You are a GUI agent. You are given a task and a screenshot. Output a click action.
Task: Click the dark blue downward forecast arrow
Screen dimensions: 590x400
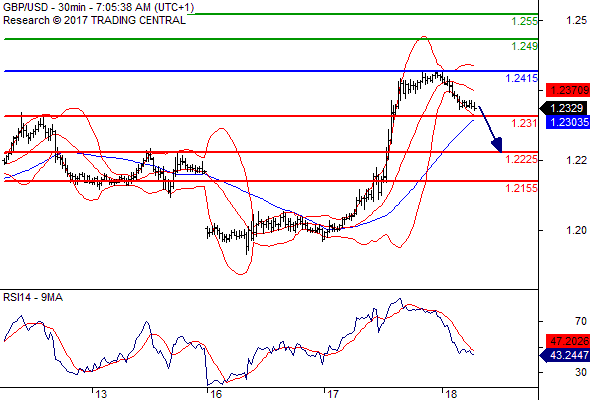(491, 129)
